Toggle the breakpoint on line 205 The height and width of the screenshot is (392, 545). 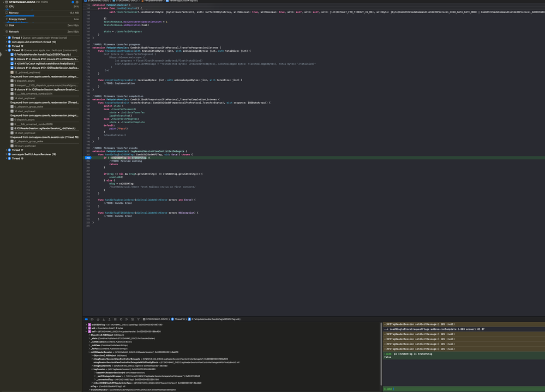tap(87, 157)
